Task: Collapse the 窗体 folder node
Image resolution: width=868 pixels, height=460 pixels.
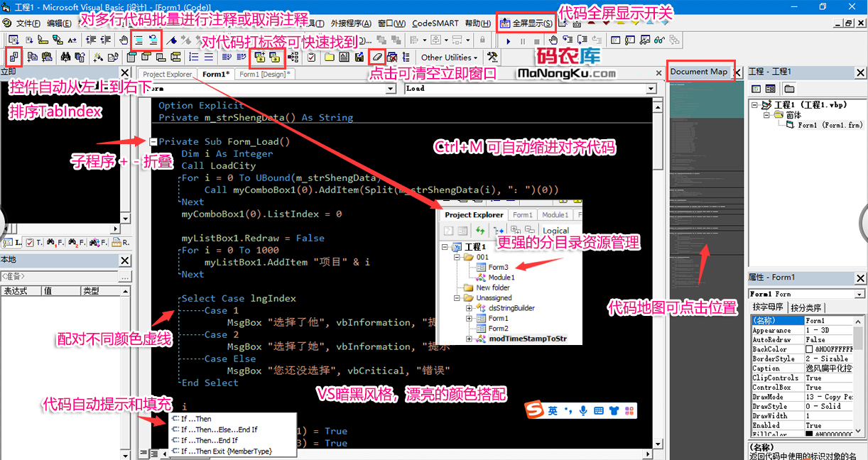Action: (767, 114)
